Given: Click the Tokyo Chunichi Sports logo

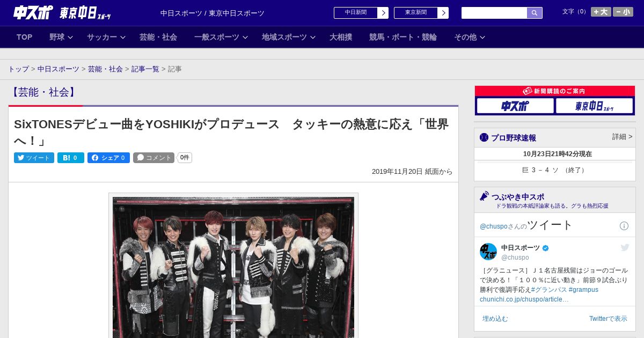Looking at the screenshot, I should (x=85, y=13).
